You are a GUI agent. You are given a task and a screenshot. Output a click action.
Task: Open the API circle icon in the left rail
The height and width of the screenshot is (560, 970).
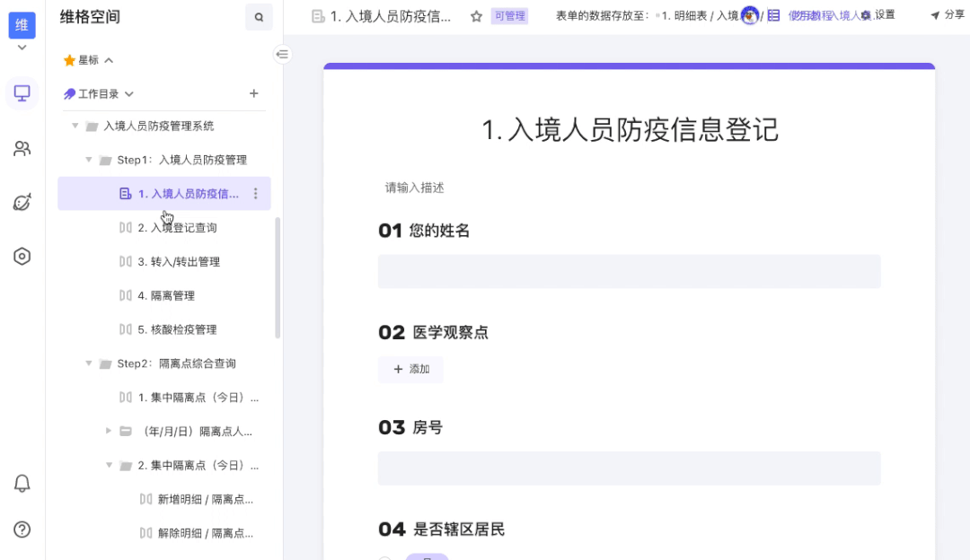click(x=21, y=257)
